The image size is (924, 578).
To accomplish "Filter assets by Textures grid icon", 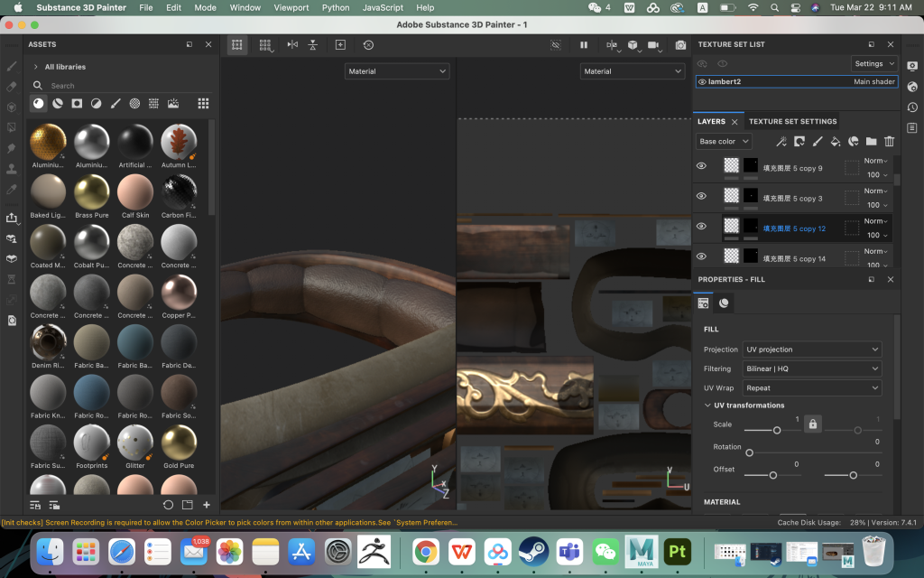I will point(153,103).
